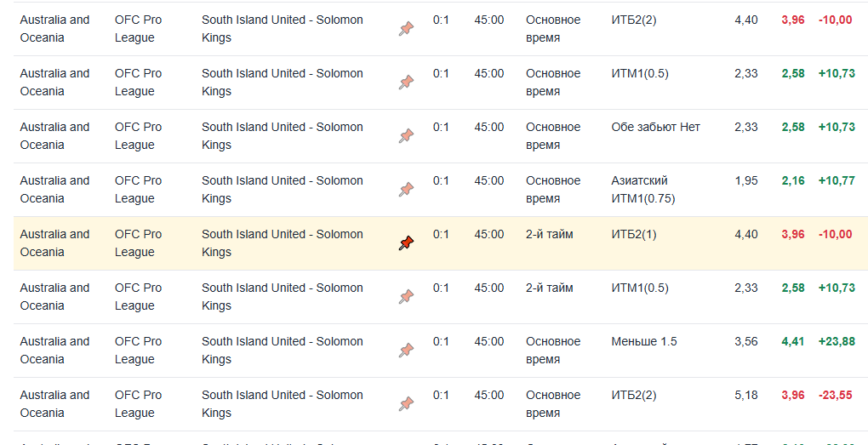The image size is (868, 445).
Task: Pin the Основное время ИТМ1(0.5) row
Action: [x=406, y=83]
